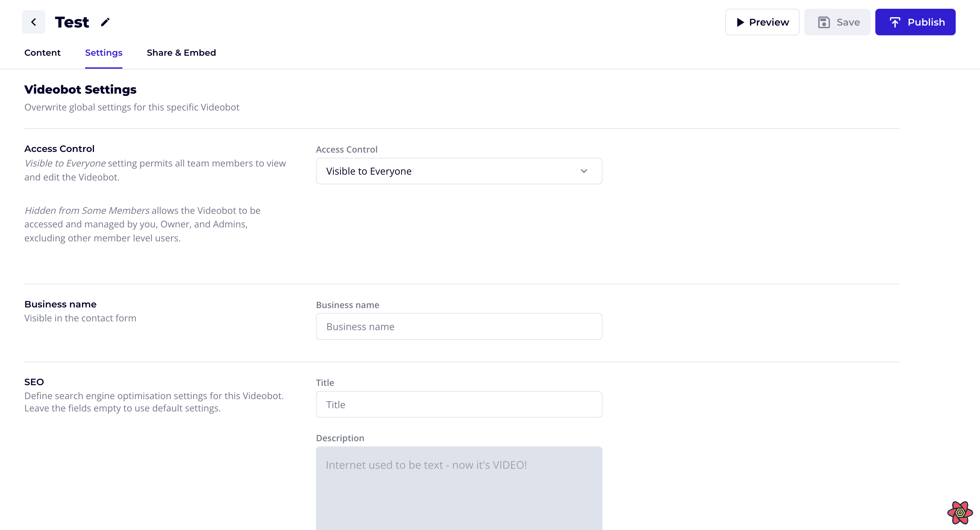This screenshot has height=530, width=980.
Task: Click inside the Business name input field
Action: coord(459,326)
